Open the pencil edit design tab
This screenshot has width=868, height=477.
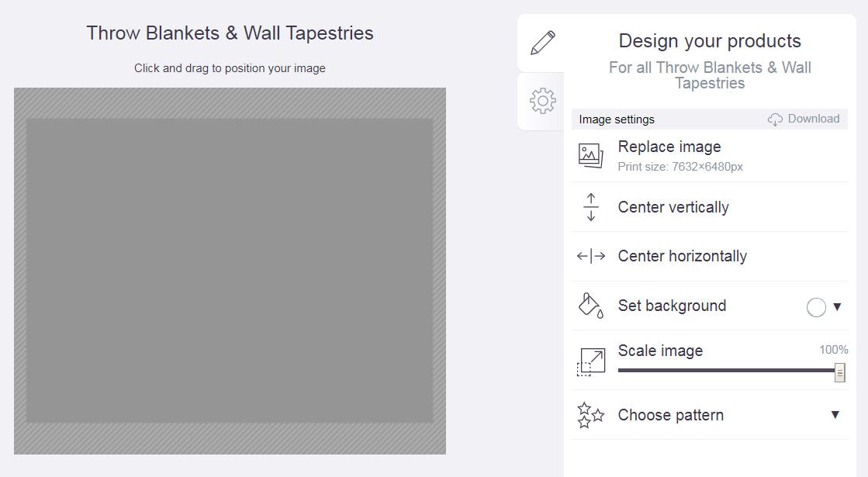pos(542,43)
